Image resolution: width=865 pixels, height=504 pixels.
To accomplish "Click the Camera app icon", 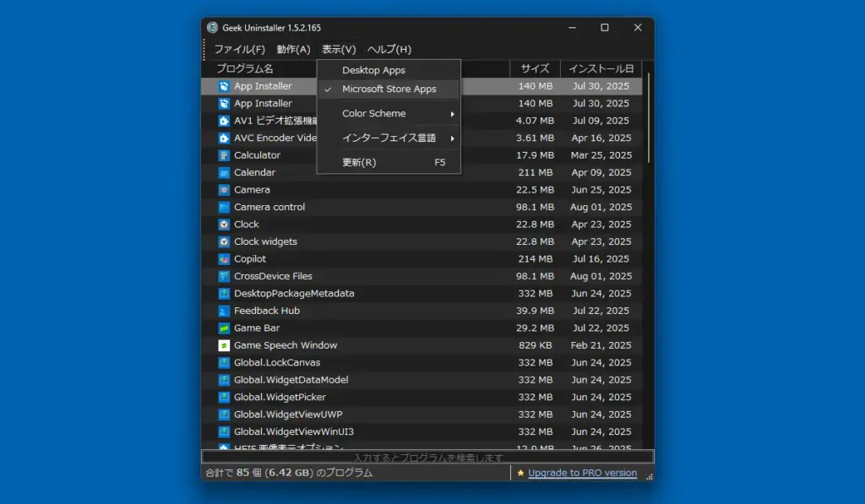I will coord(224,190).
